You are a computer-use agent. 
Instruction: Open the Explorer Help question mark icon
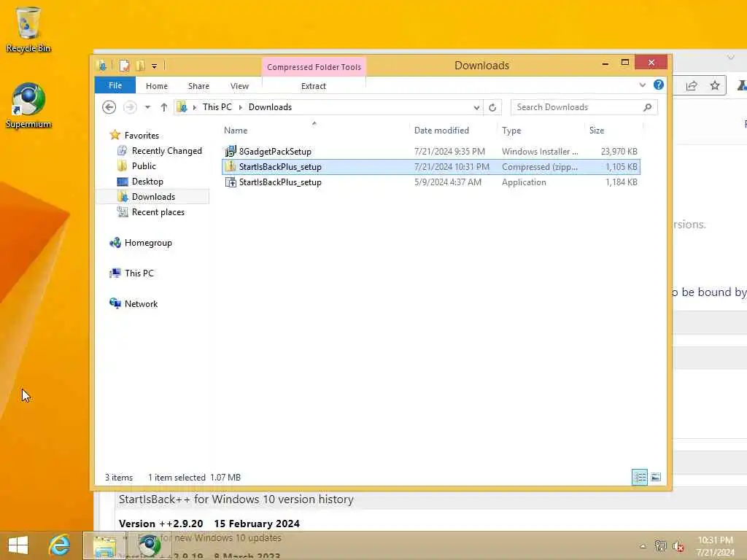coord(659,85)
